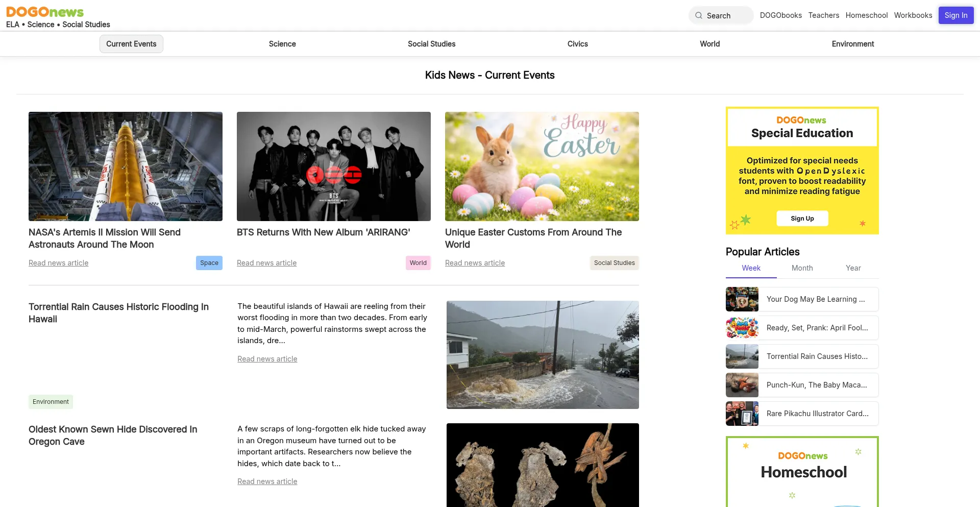Screen dimensions: 980x507
Task: Click the Sign In button
Action: coord(955,15)
